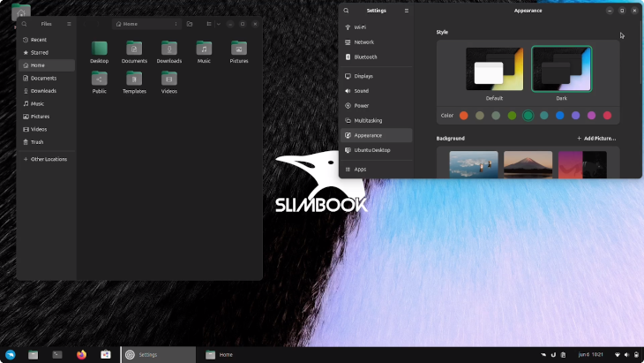Select Pictures in Files sidebar
This screenshot has width=644, height=363.
47,117
